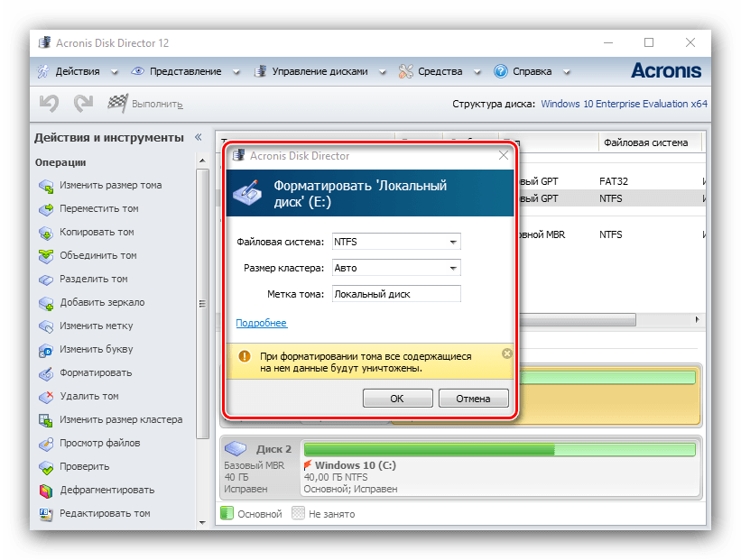Click the Change cluster size icon
The image size is (741, 560).
[46, 420]
